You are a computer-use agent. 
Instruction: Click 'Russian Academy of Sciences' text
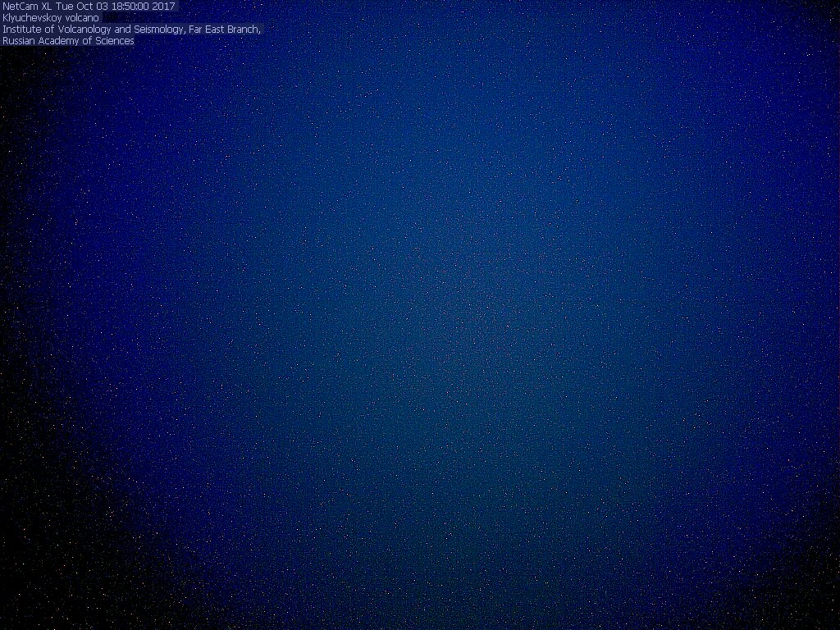click(69, 41)
